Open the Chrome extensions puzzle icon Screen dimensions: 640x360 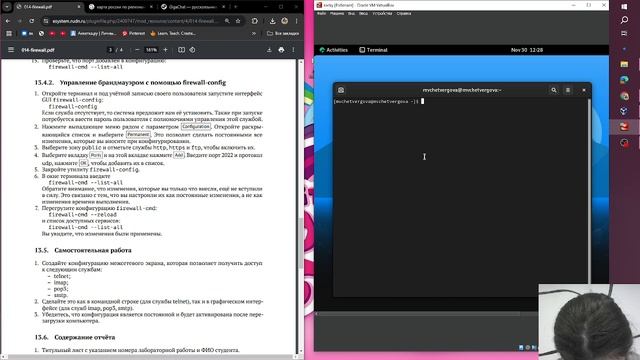[255, 21]
